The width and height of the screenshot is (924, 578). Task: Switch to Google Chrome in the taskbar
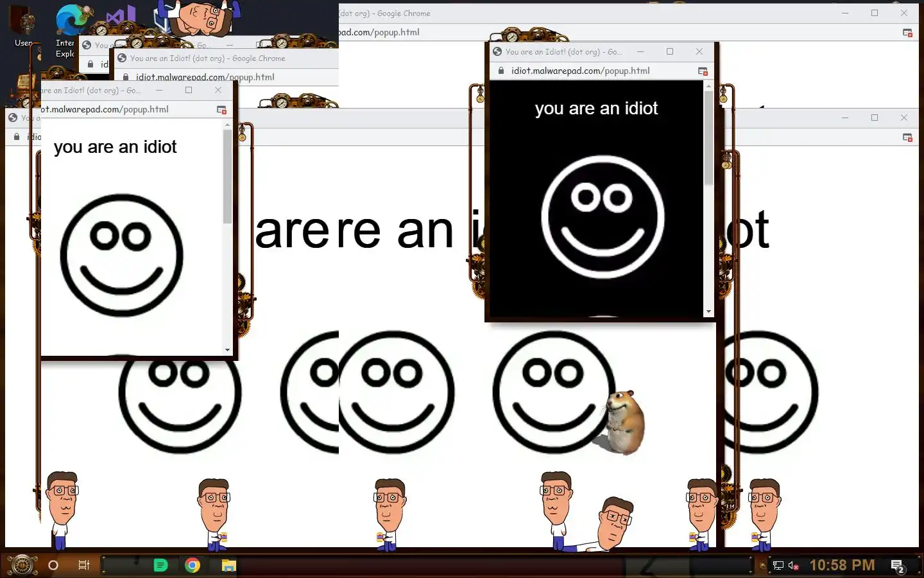[193, 565]
